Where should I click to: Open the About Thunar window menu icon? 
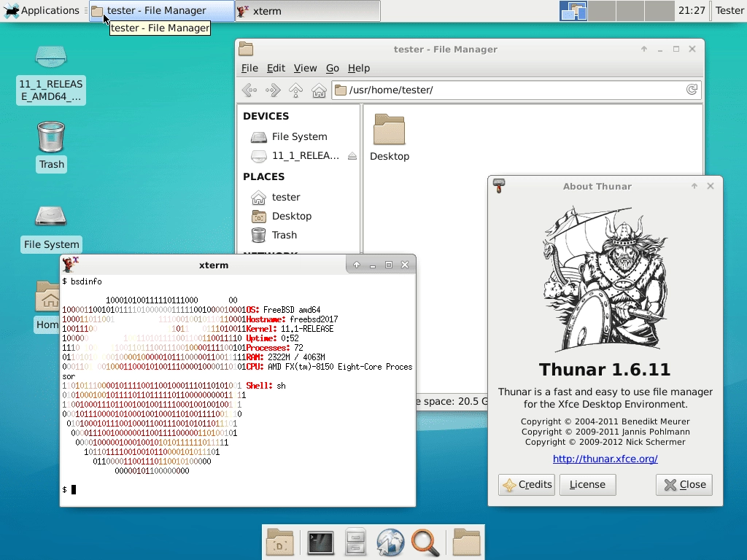pyautogui.click(x=499, y=186)
